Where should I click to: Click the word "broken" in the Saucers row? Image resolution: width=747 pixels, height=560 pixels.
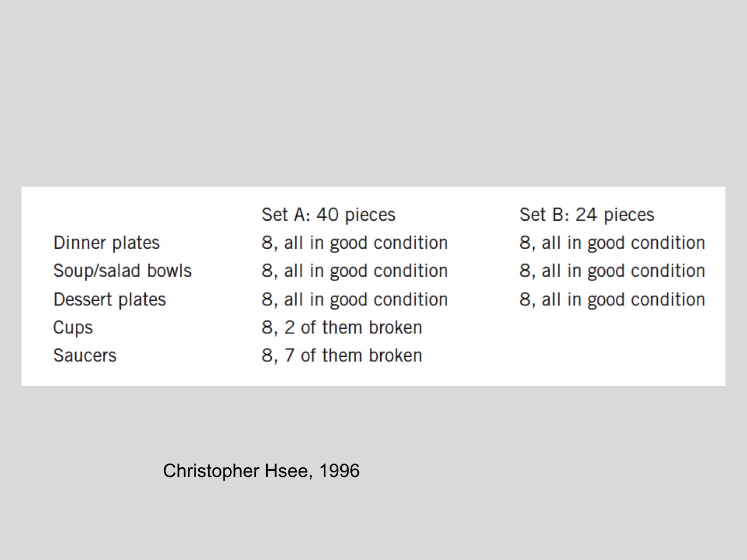[395, 356]
